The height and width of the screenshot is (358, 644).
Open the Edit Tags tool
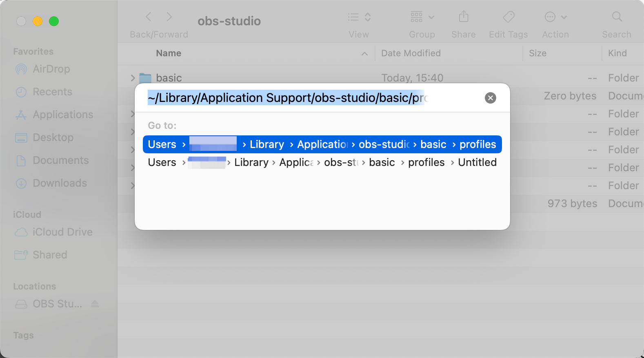(508, 17)
